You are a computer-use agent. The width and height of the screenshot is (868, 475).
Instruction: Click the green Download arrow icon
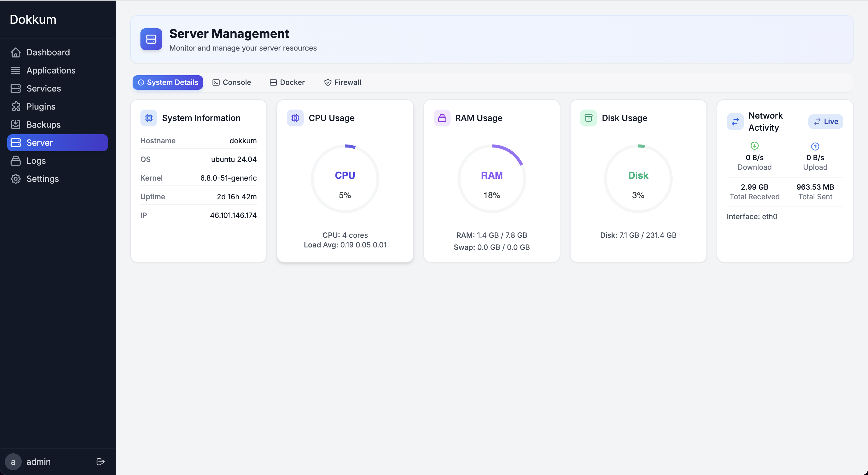[754, 146]
